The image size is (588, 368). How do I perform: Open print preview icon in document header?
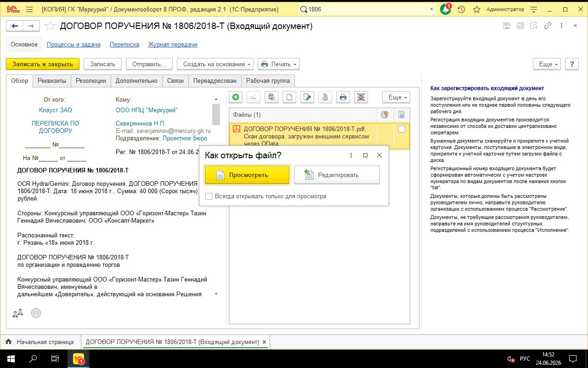click(x=534, y=26)
